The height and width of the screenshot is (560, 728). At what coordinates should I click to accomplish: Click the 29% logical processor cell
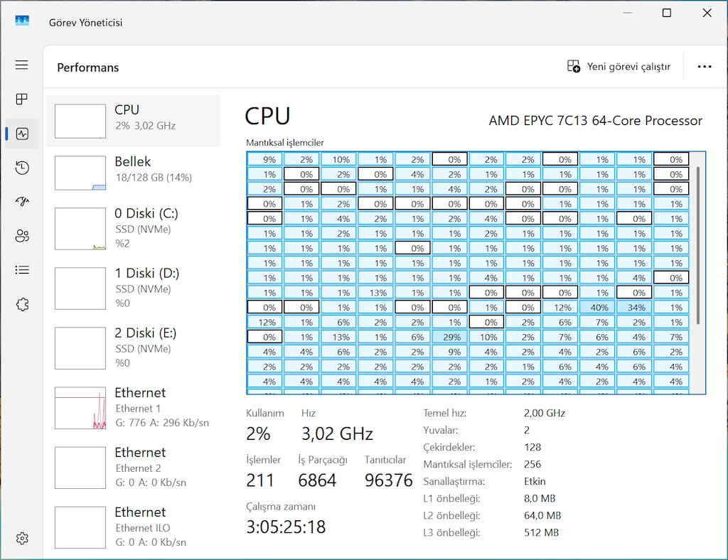[451, 337]
